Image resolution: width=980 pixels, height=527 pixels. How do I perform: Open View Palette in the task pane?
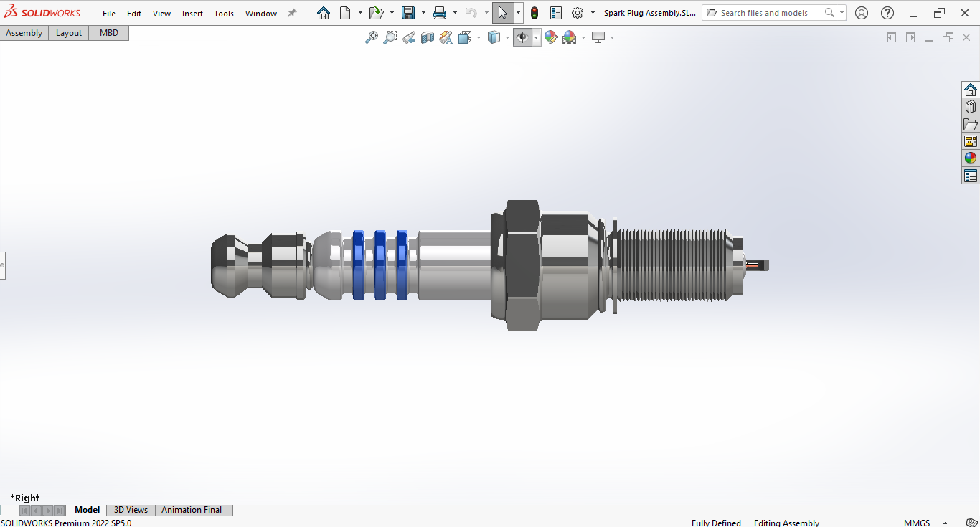click(x=971, y=141)
